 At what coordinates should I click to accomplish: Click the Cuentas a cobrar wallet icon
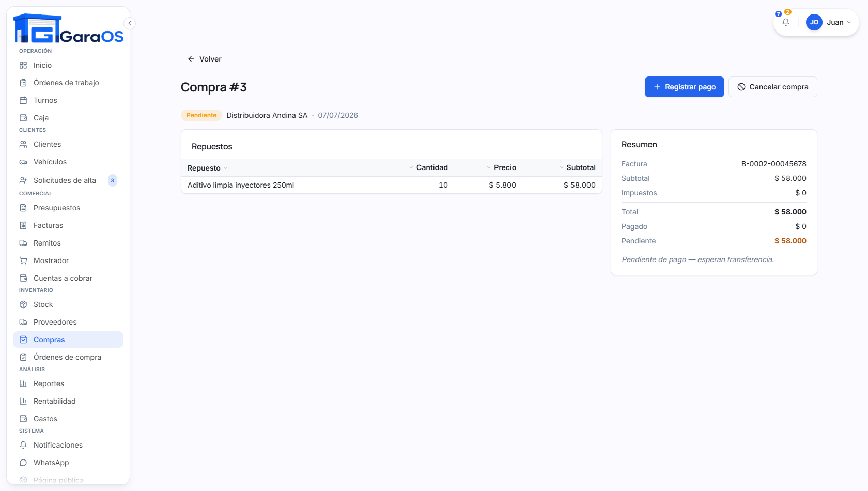pyautogui.click(x=23, y=278)
